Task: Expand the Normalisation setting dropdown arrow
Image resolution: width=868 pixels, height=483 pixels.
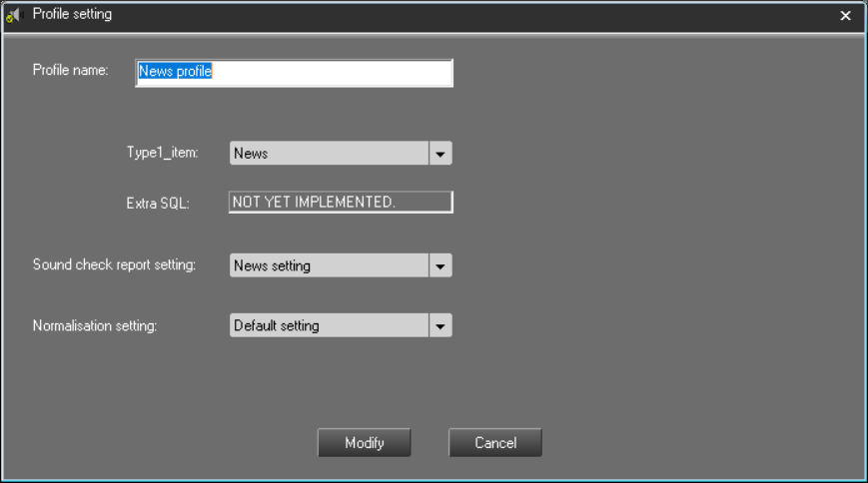Action: (440, 326)
